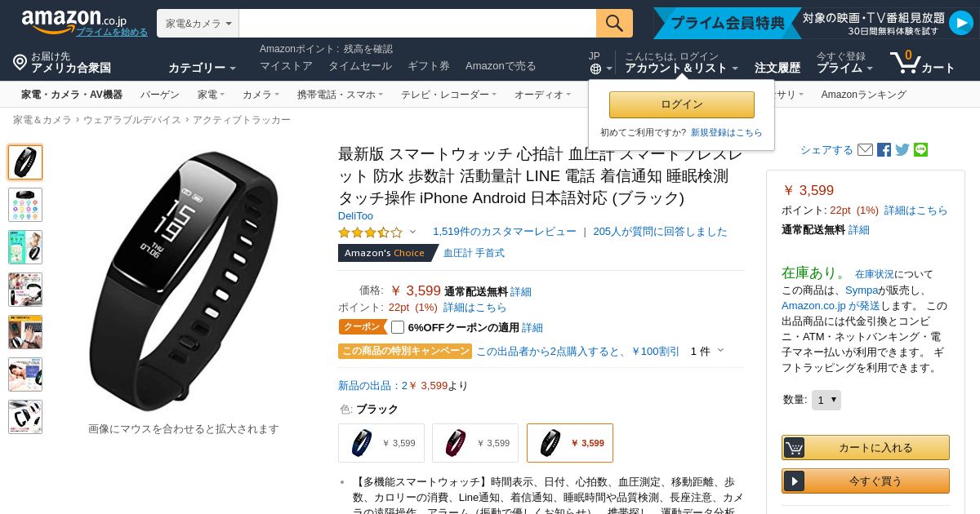Select the red wristband color option
This screenshot has width=980, height=514.
[x=475, y=443]
